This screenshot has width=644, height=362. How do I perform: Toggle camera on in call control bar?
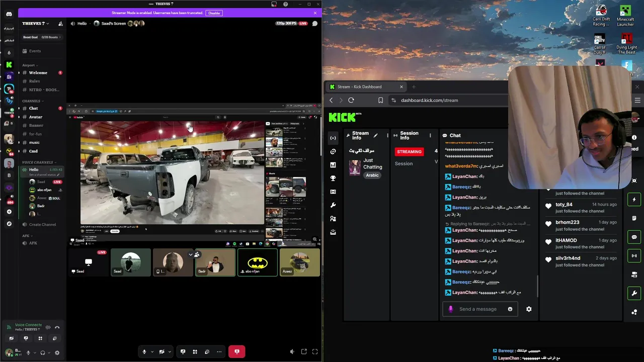162,352
